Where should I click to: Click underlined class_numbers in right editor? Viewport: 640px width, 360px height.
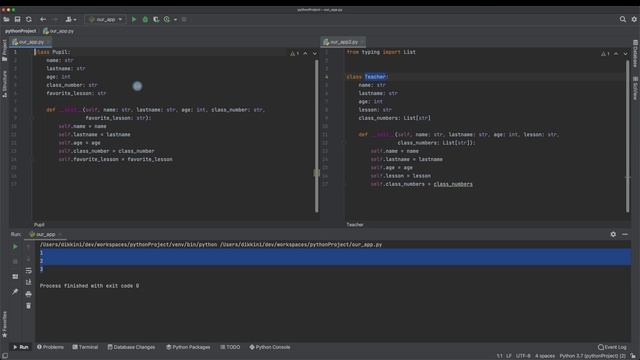pyautogui.click(x=453, y=184)
